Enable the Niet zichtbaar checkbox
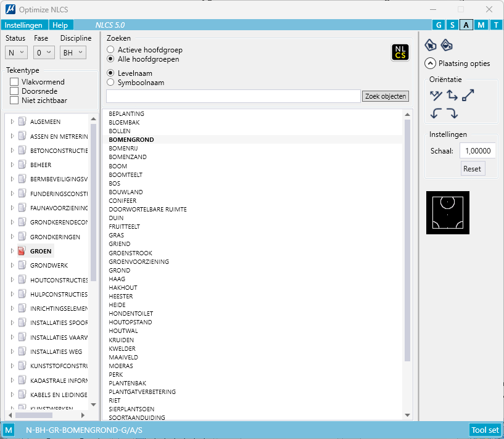The height and width of the screenshot is (439, 504). coord(14,101)
